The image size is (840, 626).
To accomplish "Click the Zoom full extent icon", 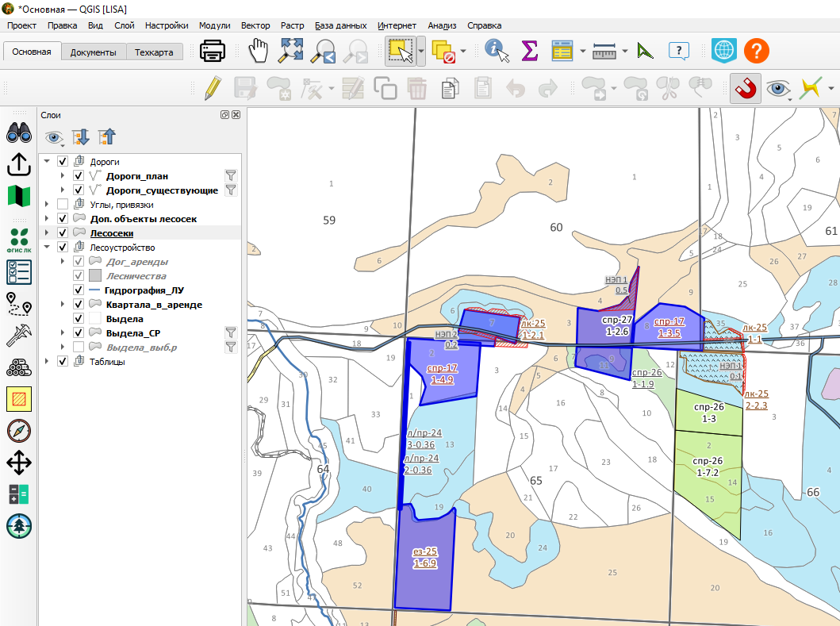I will point(291,52).
